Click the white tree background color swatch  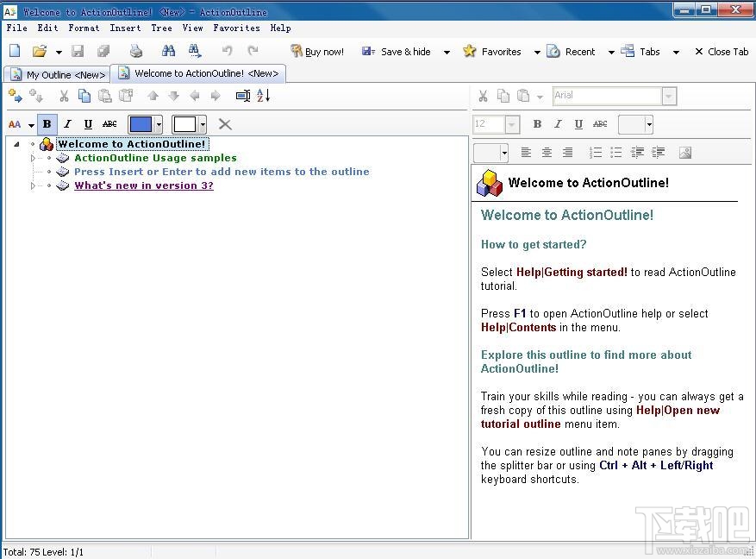(x=184, y=124)
